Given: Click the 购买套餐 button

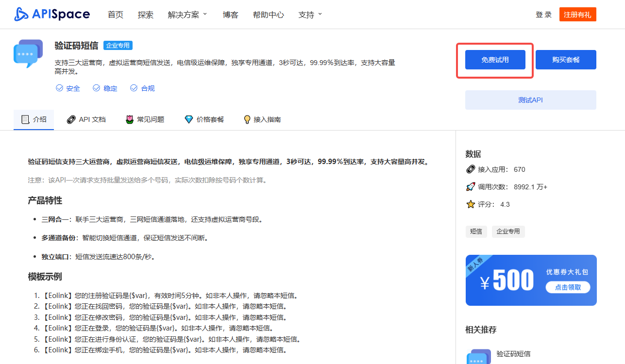Looking at the screenshot, I should (566, 60).
